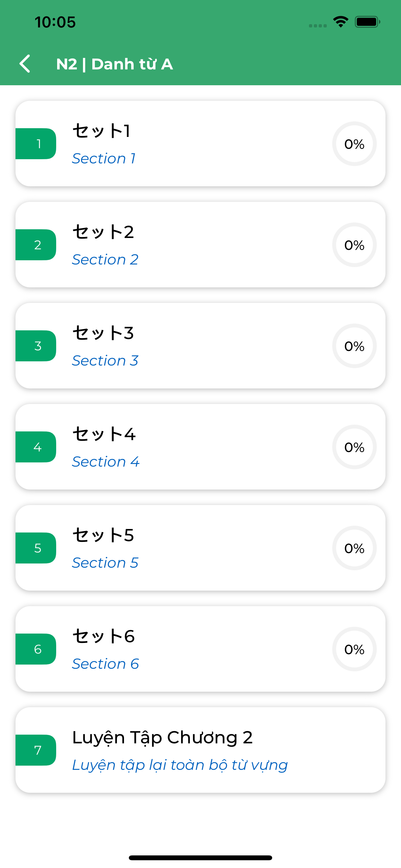Click the Section 5 link text
Viewport: 401px width, 868px height.
(x=105, y=563)
